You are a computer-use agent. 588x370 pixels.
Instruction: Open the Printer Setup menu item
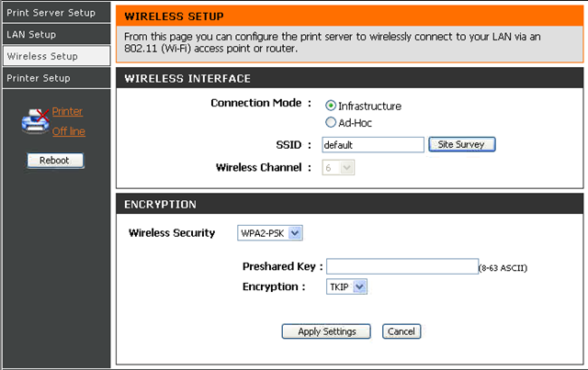point(57,78)
